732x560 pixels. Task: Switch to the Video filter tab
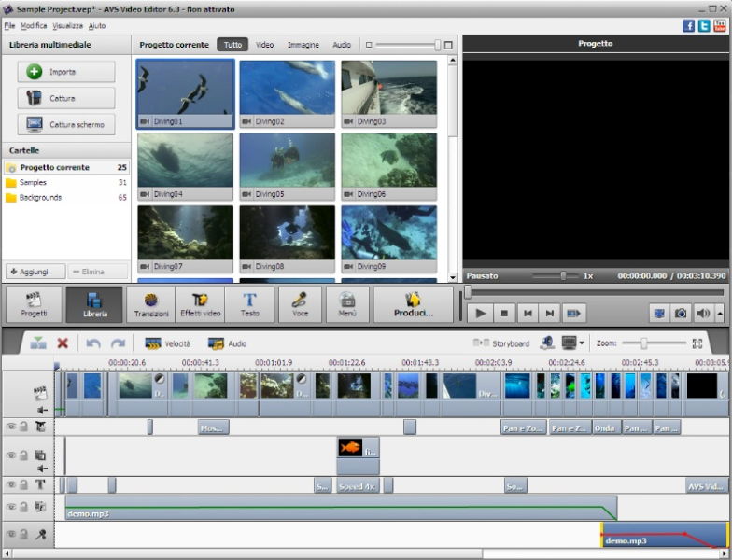(x=264, y=45)
